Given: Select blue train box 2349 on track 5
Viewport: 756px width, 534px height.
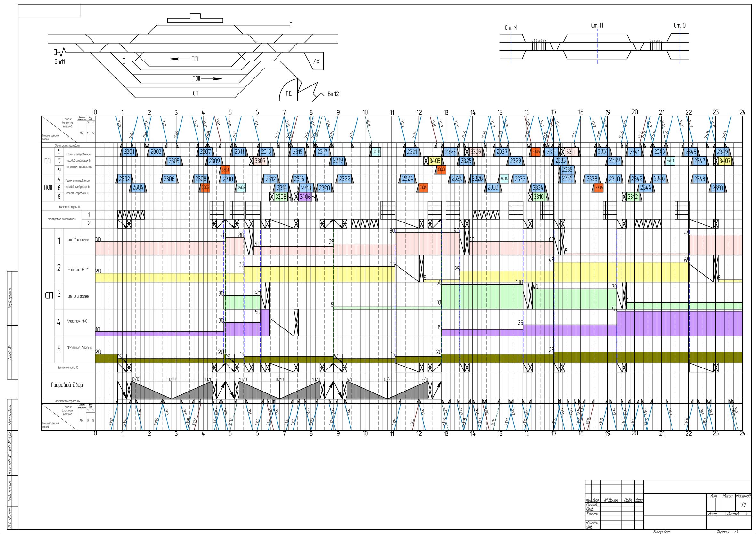Looking at the screenshot, I should 722,152.
